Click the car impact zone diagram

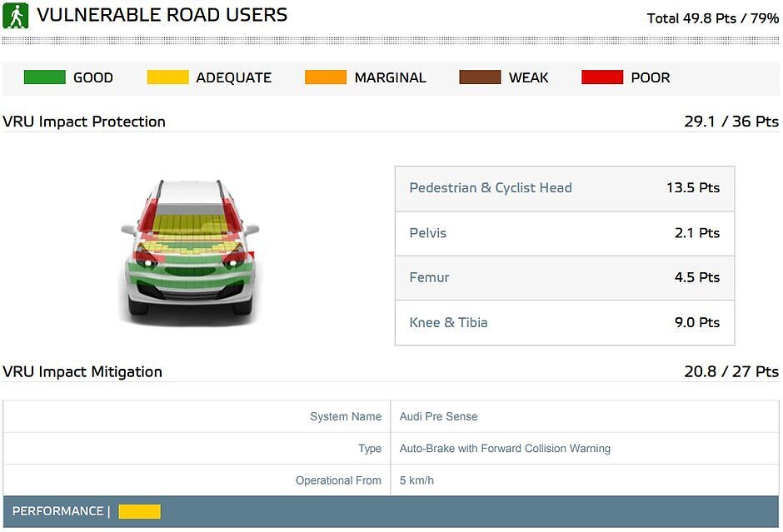190,248
